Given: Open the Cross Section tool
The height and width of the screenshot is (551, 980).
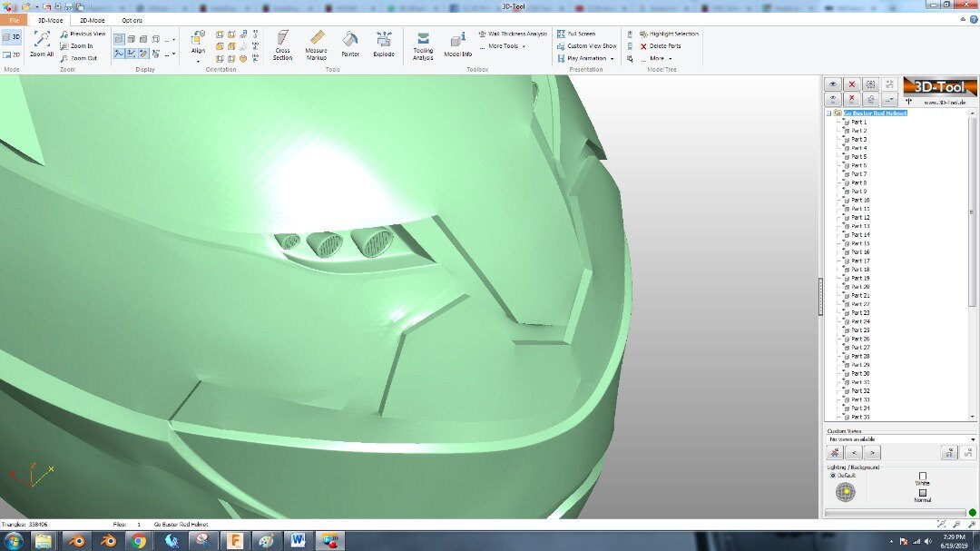Looking at the screenshot, I should point(282,45).
